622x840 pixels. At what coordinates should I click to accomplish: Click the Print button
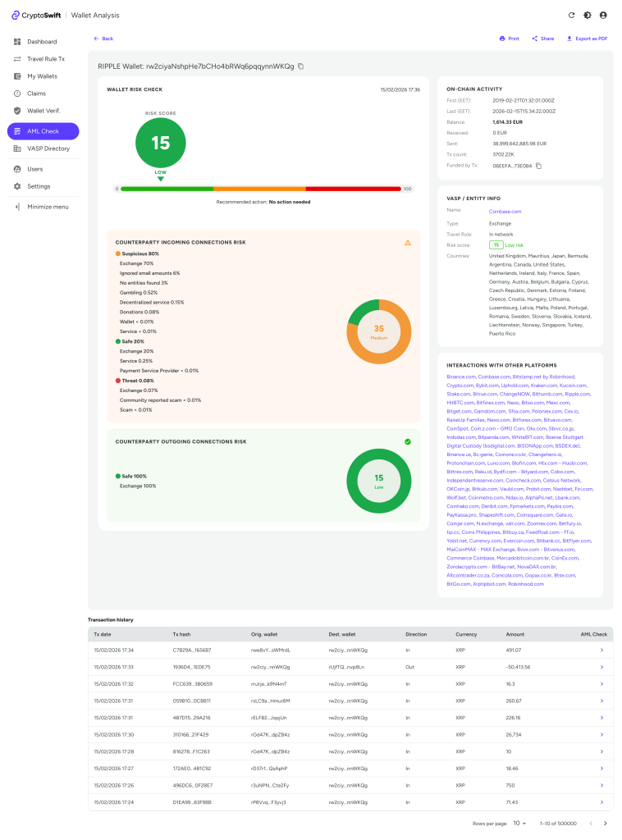tap(509, 39)
